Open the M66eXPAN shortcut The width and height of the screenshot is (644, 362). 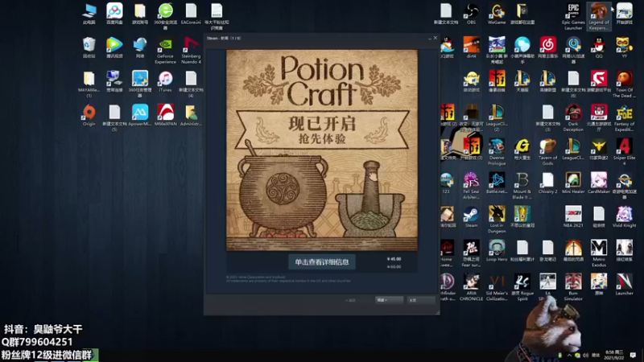[165, 115]
